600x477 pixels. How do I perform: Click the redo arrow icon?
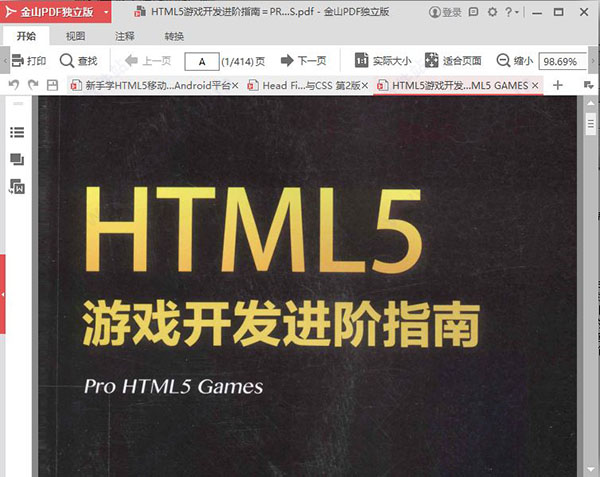[33, 85]
